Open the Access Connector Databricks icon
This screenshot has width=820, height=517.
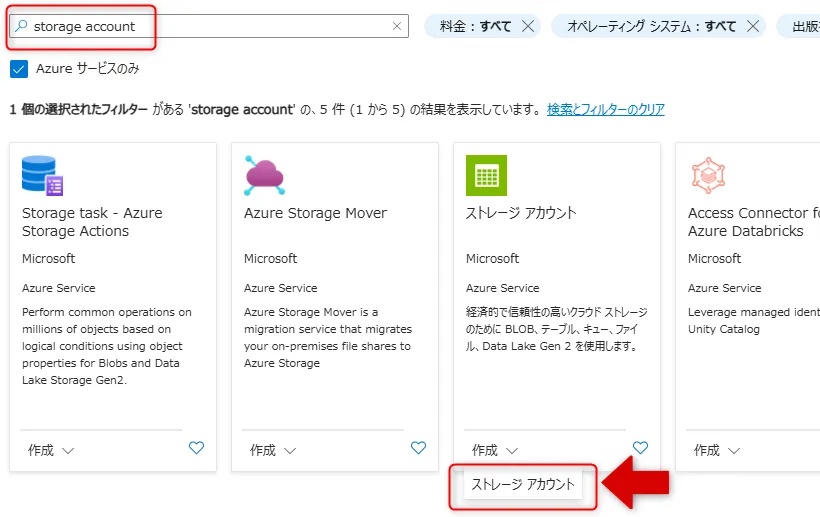708,175
